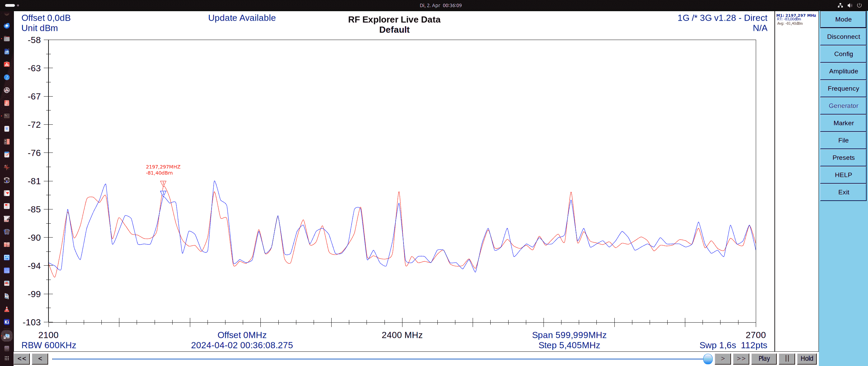Click the Exit button
The width and height of the screenshot is (868, 366).
point(843,192)
